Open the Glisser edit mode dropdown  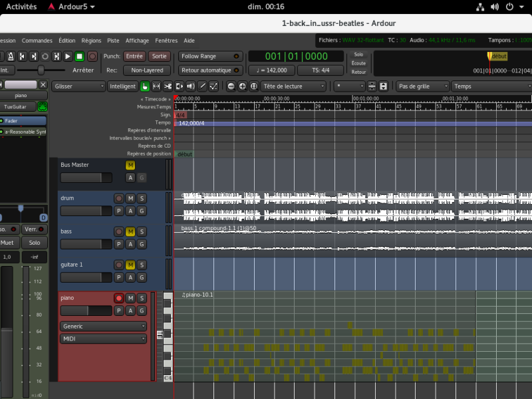click(79, 86)
